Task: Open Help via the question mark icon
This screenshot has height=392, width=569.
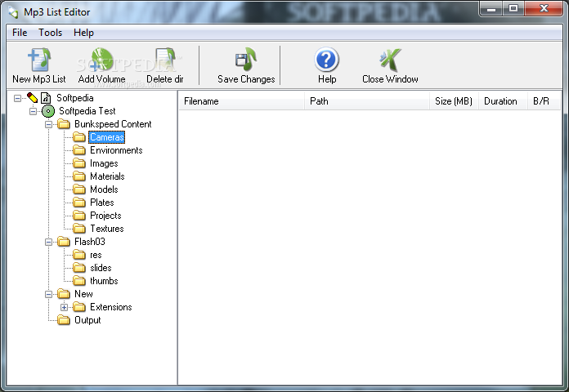Action: coord(326,60)
